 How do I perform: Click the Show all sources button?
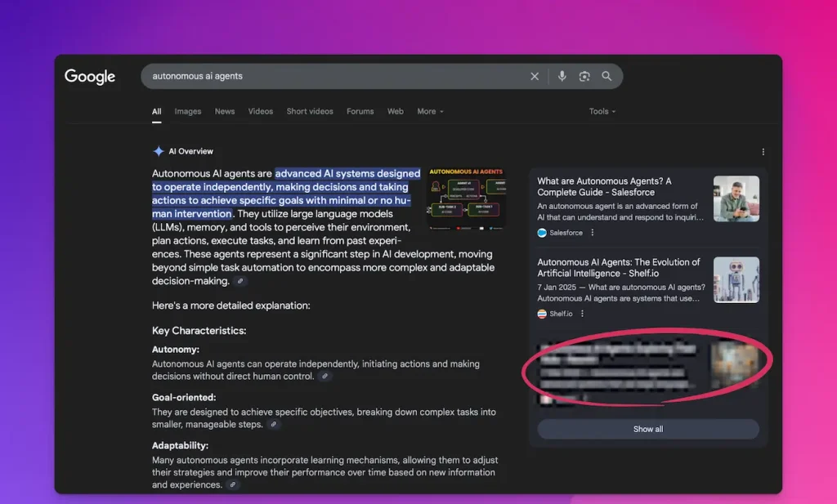click(648, 430)
